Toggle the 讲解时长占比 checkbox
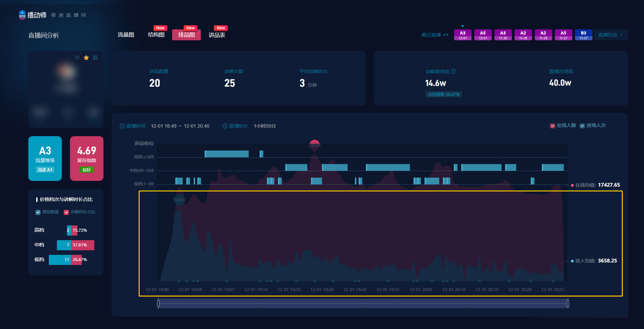Image resolution: width=644 pixels, height=329 pixels. pos(66,212)
